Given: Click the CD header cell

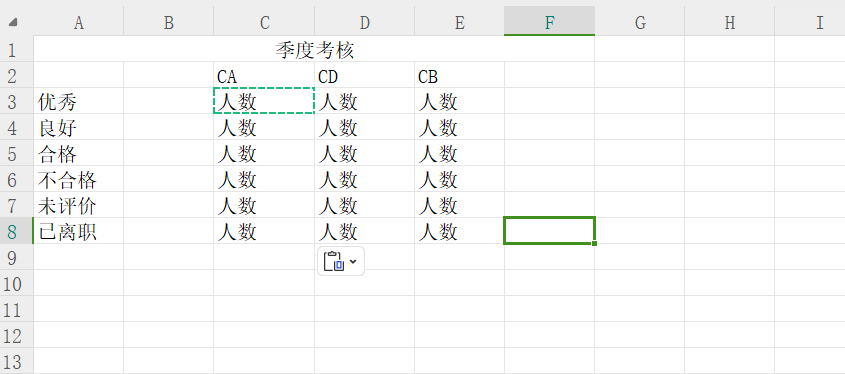Looking at the screenshot, I should coord(365,75).
